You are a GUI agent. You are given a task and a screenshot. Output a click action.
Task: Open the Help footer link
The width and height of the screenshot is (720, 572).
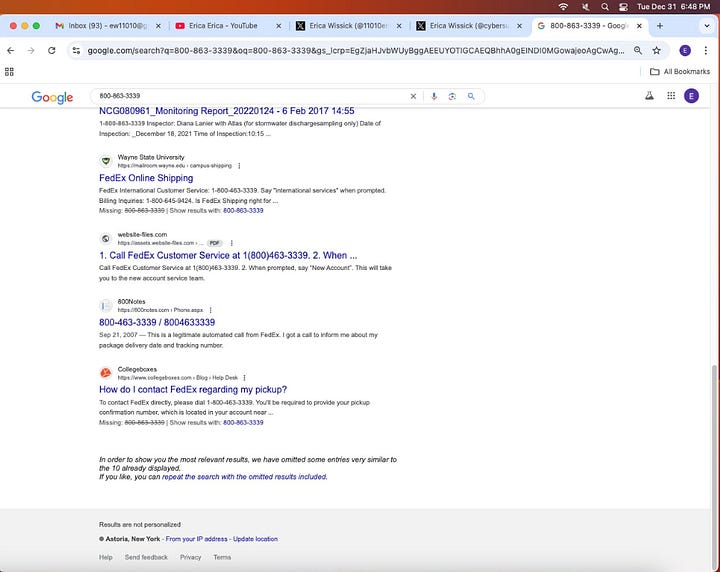tap(106, 557)
